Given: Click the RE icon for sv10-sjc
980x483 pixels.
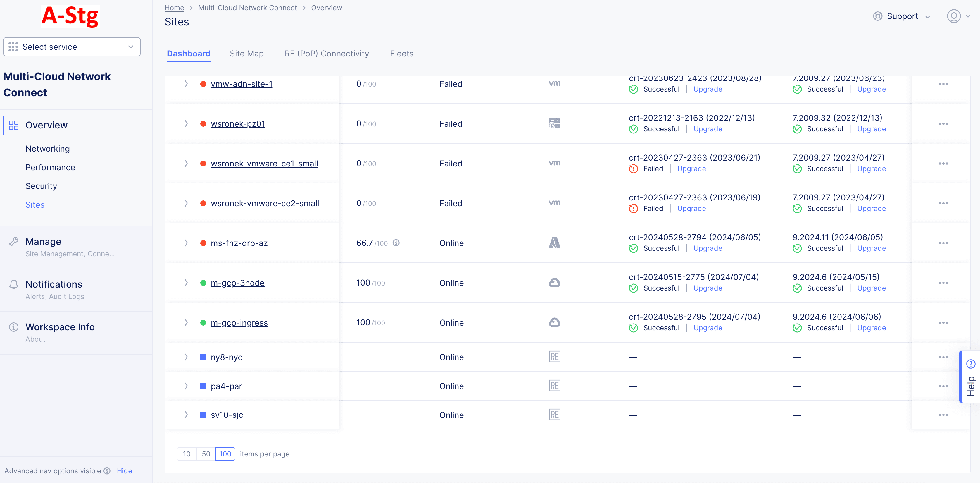Looking at the screenshot, I should point(554,415).
